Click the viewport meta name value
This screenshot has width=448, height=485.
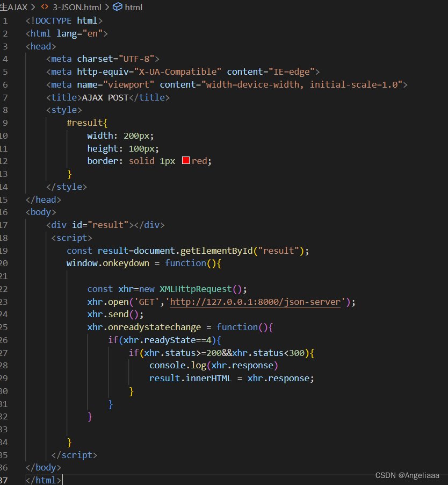tap(128, 84)
